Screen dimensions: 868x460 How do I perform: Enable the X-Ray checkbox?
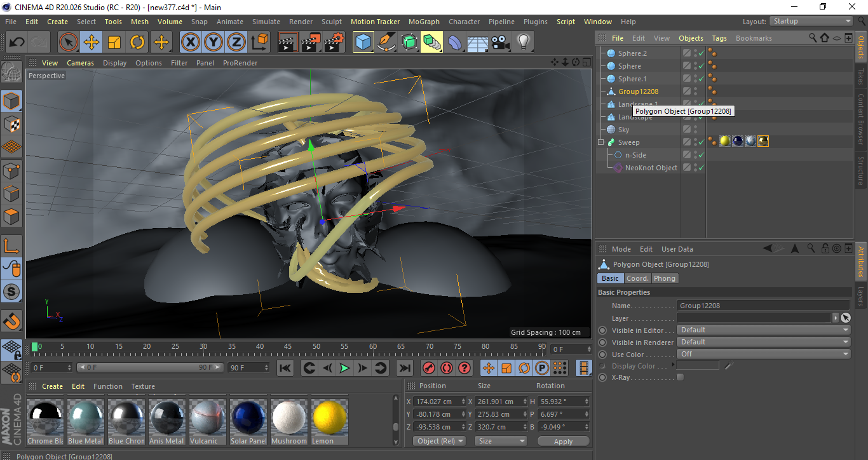(x=681, y=377)
